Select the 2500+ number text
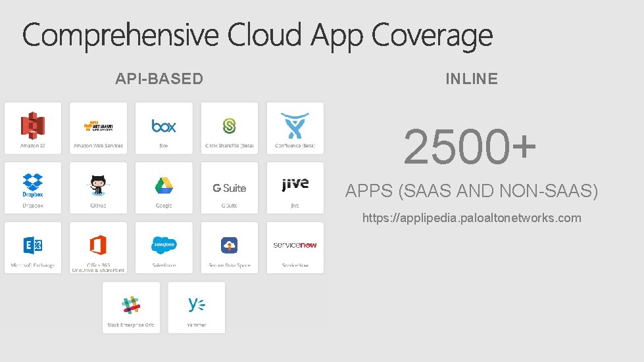Screen dimensions: 644x362 (x=470, y=147)
